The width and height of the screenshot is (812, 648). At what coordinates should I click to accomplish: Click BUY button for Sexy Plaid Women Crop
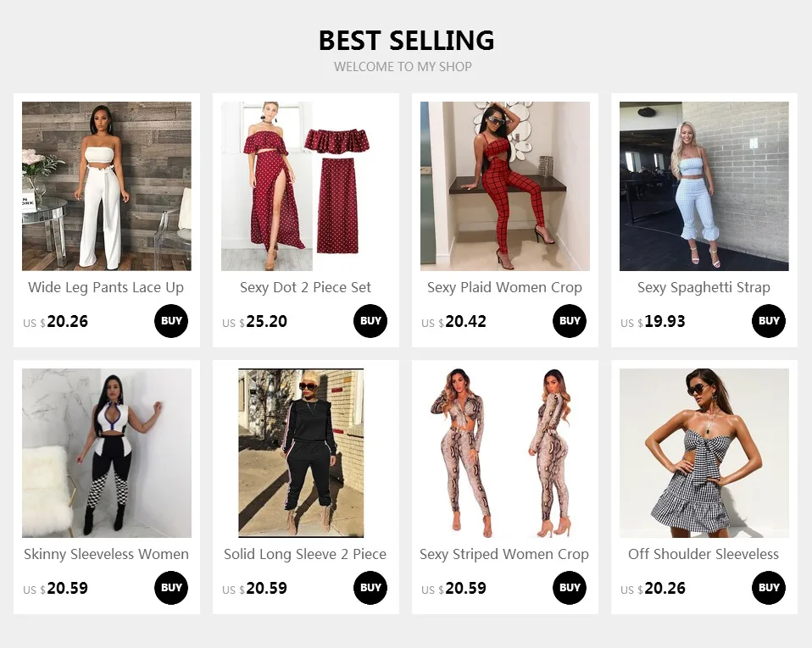tap(570, 321)
